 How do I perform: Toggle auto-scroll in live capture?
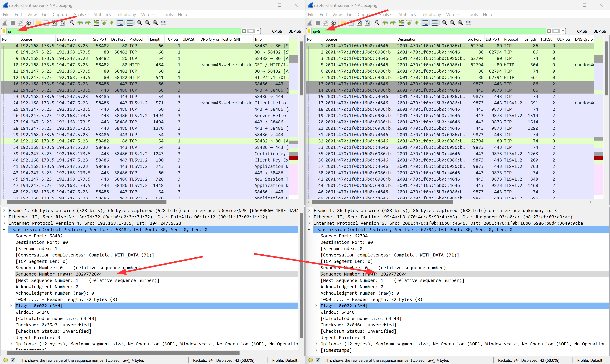120,23
